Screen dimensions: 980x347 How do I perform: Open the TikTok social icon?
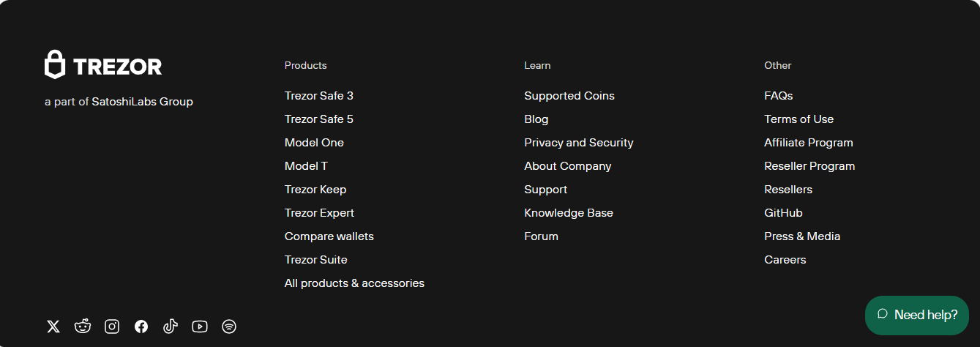coord(171,327)
